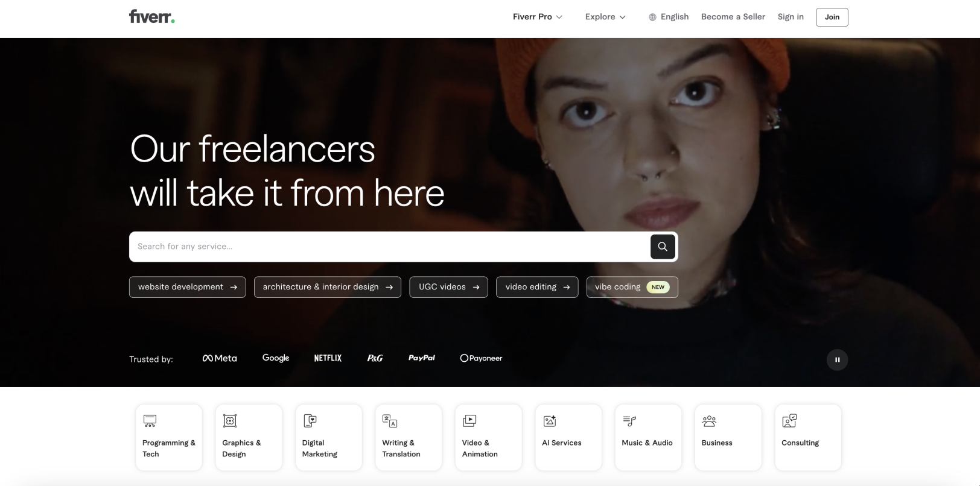980x486 pixels.
Task: Choose the Writing & Translation category icon
Action: [x=390, y=421]
